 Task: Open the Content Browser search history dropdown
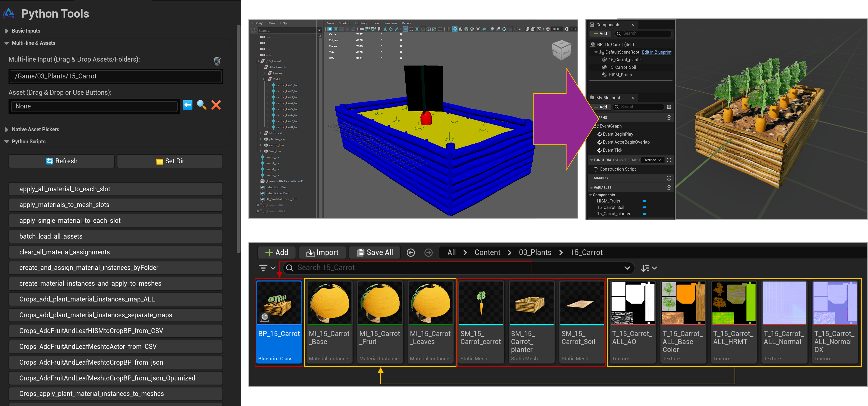point(627,268)
